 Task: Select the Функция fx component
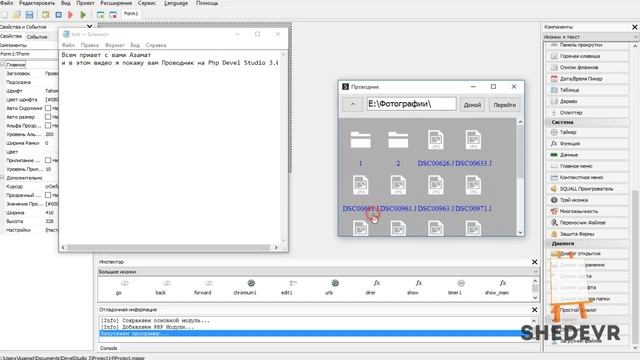(587, 144)
